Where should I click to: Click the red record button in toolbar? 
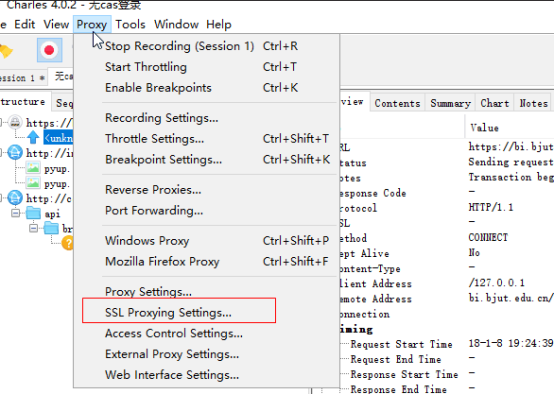(x=49, y=50)
